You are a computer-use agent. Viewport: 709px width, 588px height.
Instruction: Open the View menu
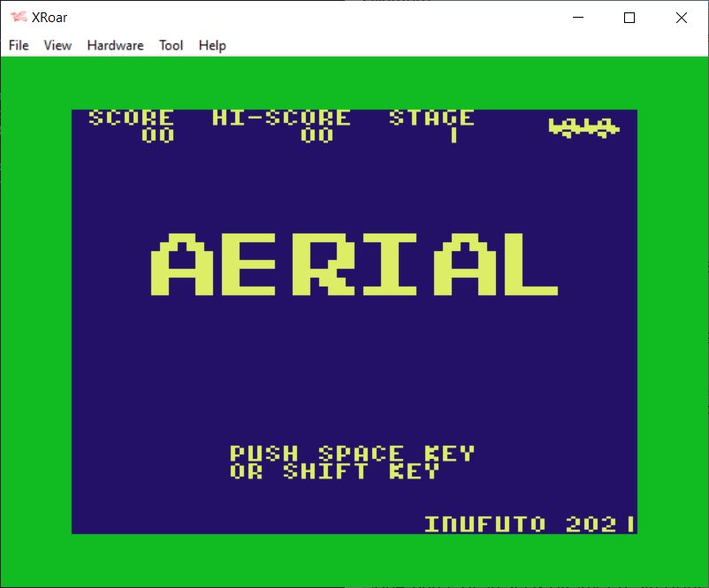(x=57, y=45)
